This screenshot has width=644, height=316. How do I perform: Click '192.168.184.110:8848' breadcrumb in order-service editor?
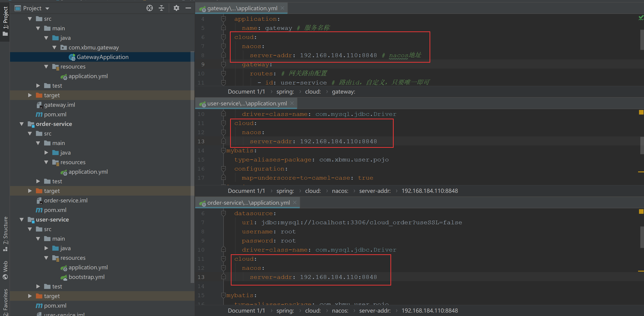(x=430, y=311)
